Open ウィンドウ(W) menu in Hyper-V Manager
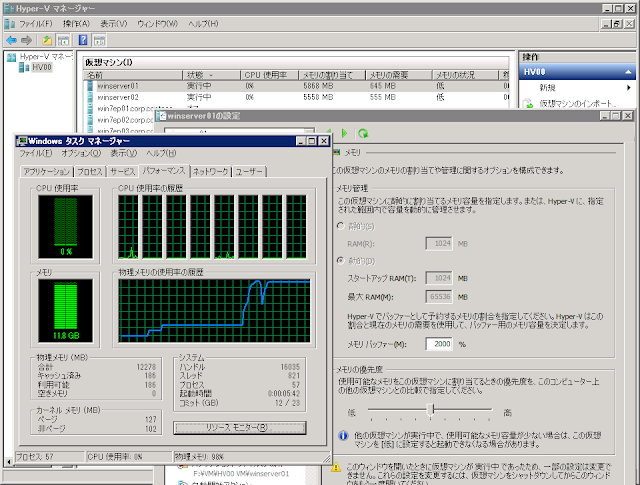The width and height of the screenshot is (640, 485). pos(158,24)
